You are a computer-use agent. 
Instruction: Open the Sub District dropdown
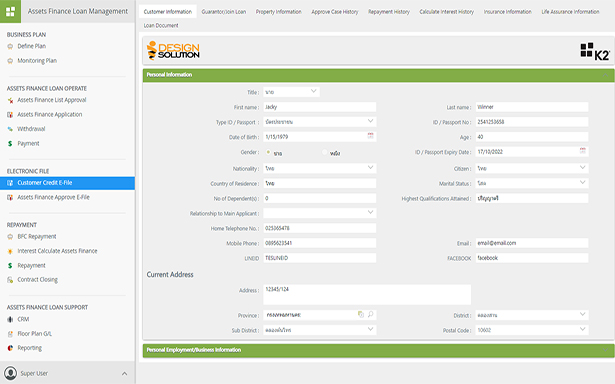click(320, 330)
